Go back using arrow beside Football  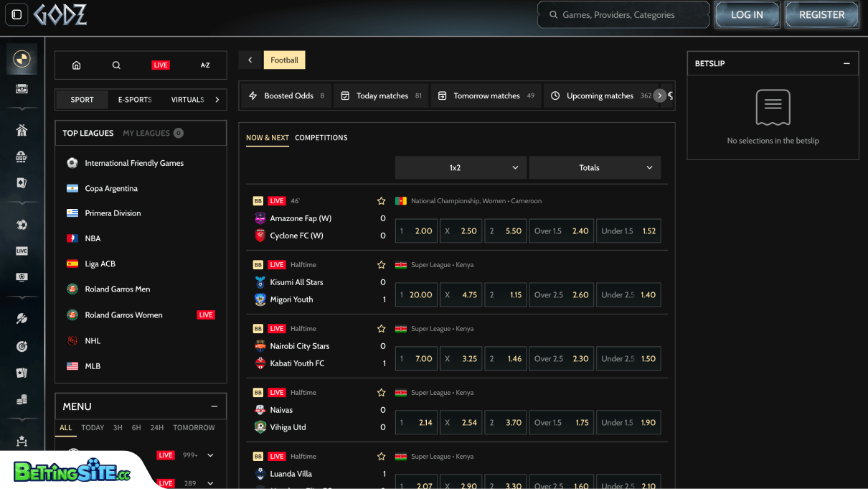[x=250, y=60]
